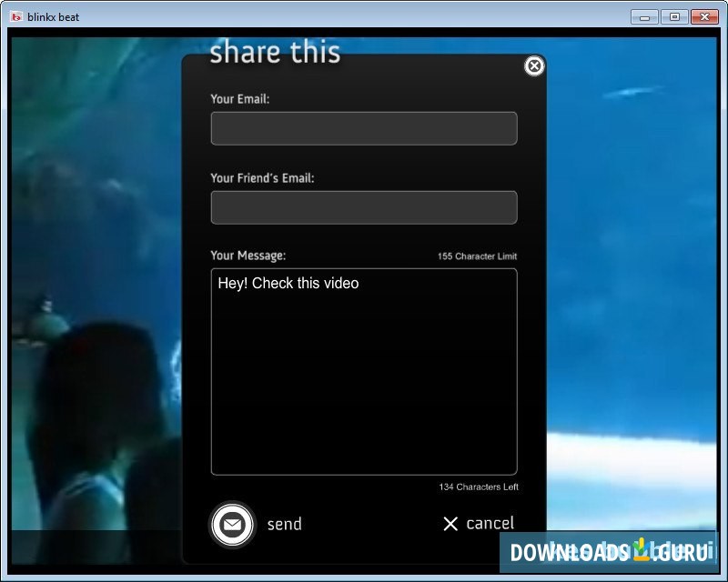Screen dimensions: 728x582
Task: Maximize the blinkx beat window
Action: click(x=674, y=17)
